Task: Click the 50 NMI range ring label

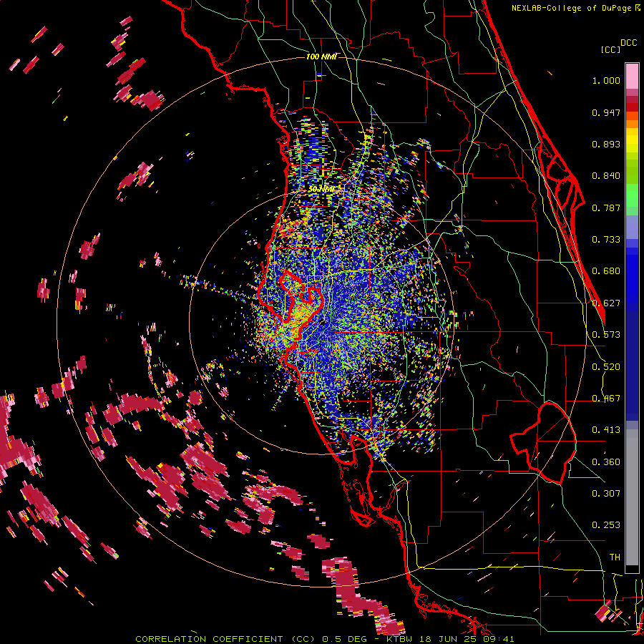Action: (x=321, y=190)
